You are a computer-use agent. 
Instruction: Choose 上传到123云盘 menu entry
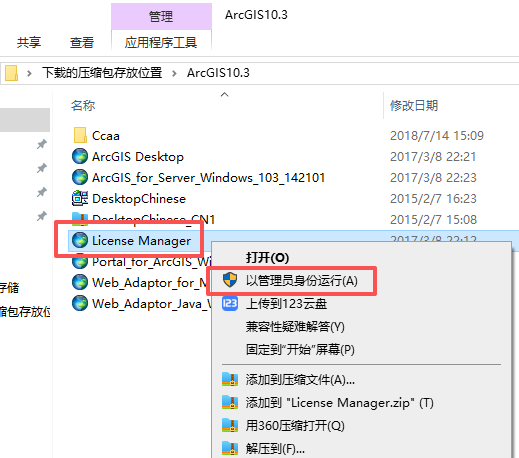[x=286, y=303]
